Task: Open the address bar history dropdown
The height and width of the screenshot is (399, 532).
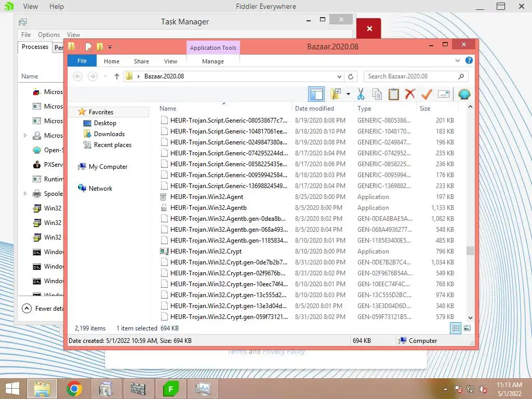Action: point(339,77)
